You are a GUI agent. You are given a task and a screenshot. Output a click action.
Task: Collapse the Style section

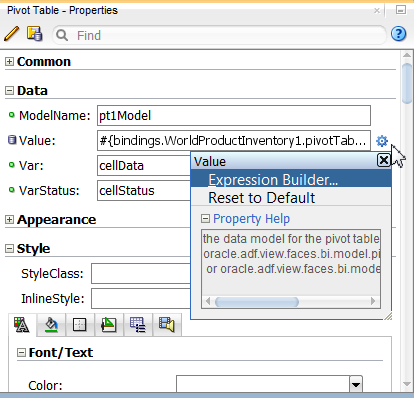pos(9,249)
